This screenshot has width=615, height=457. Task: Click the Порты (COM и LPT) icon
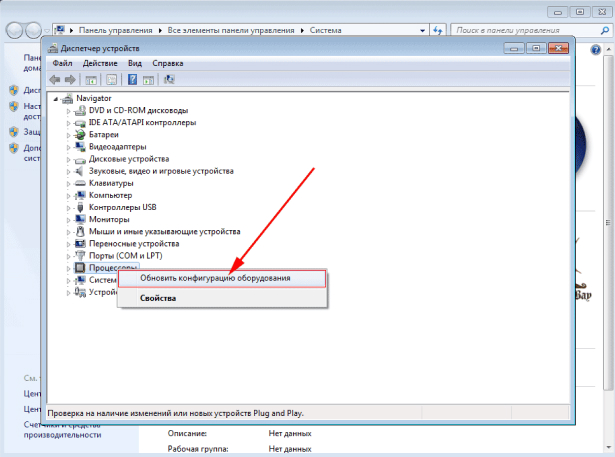[x=80, y=256]
